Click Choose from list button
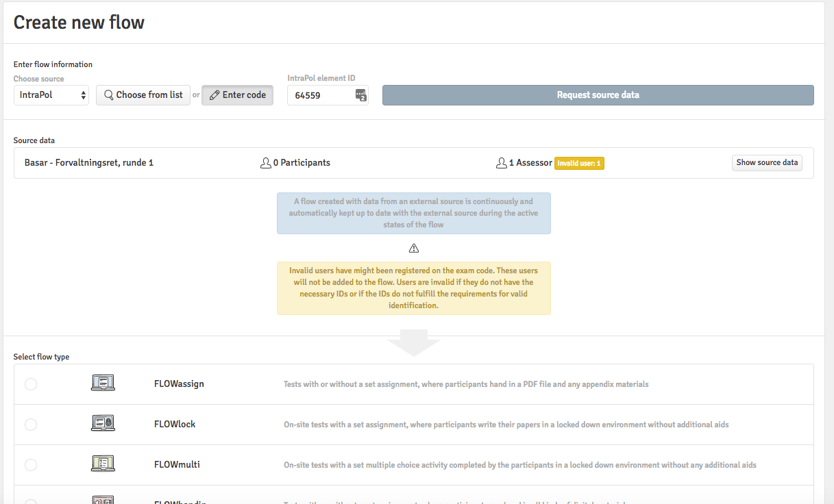Screen dimensions: 834x504 click(143, 95)
